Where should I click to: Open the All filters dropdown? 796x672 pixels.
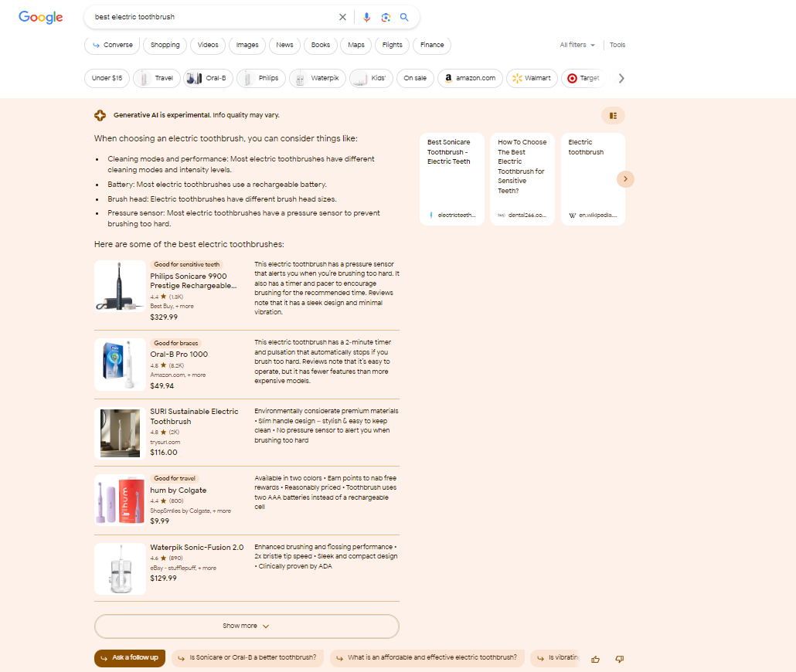point(577,45)
